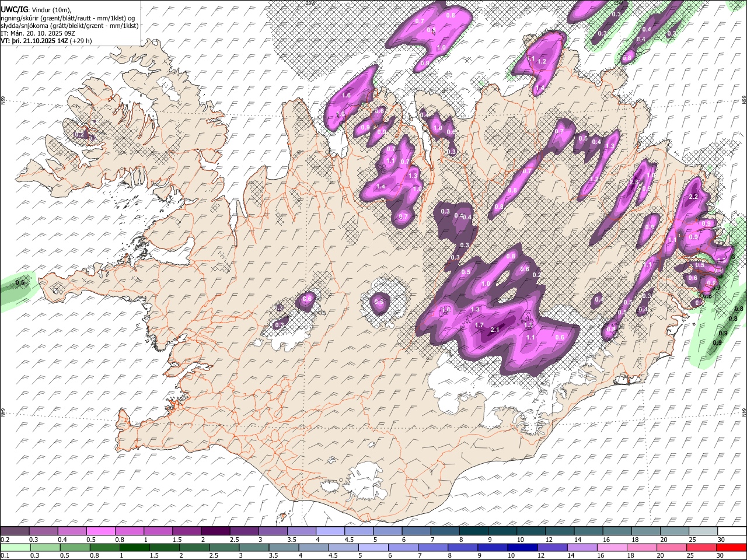Click the '25' number label on the rain scale
This screenshot has width=747, height=560.
(691, 556)
